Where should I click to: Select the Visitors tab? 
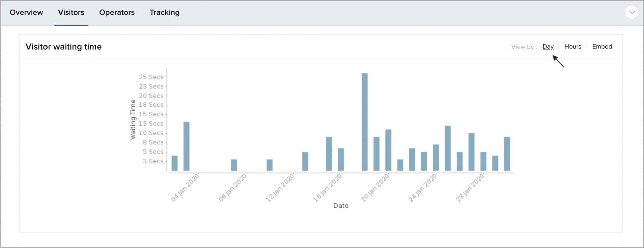[71, 13]
